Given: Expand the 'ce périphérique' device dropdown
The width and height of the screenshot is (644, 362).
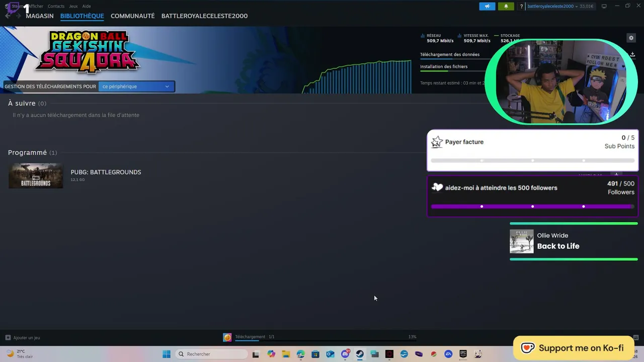Looking at the screenshot, I should coord(136,86).
